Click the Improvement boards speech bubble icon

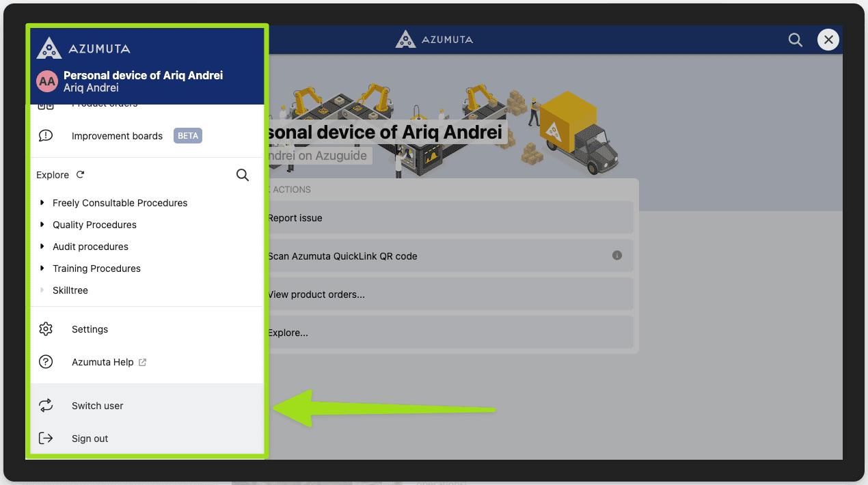tap(46, 136)
